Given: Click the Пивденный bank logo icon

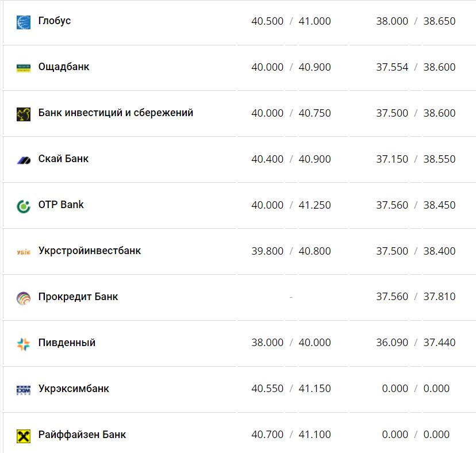Looking at the screenshot, I should (24, 344).
